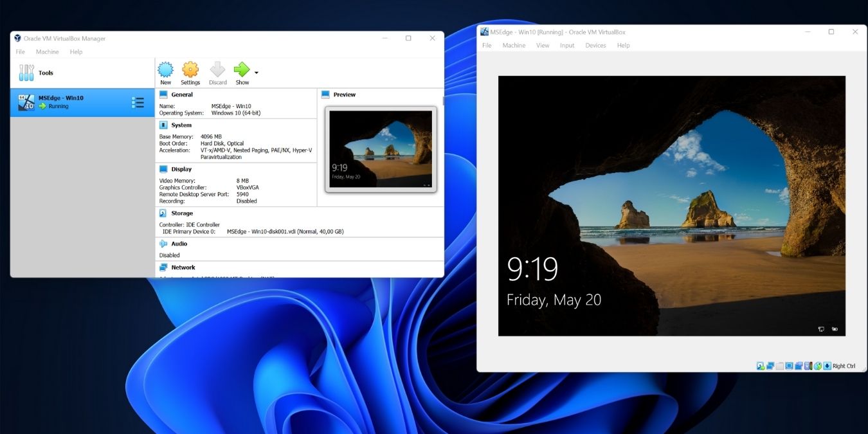
Task: Open the Input menu in the VM window
Action: tap(566, 45)
